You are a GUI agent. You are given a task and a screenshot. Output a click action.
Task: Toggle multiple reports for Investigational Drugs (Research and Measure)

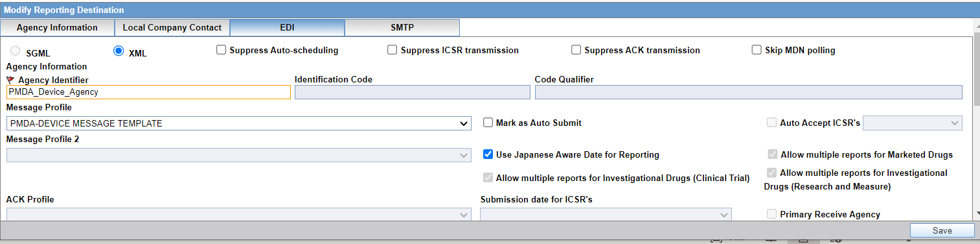771,173
